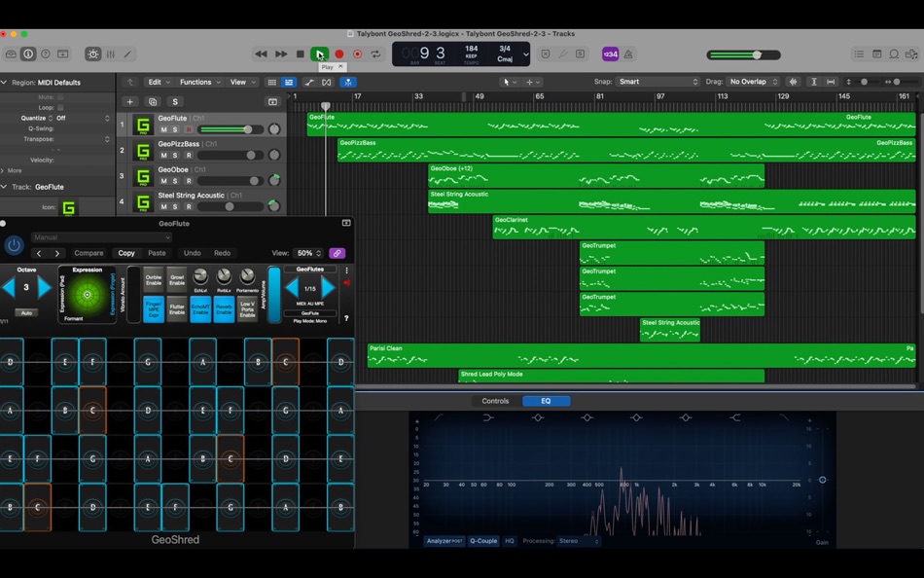
Task: Click the Compare button in plugin header
Action: pos(89,253)
